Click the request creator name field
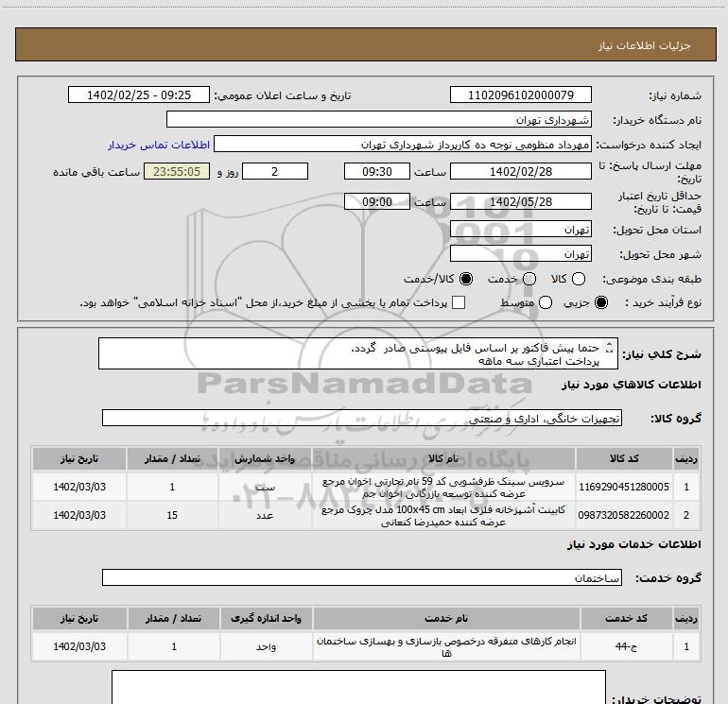Image resolution: width=728 pixels, height=704 pixels. click(x=403, y=144)
